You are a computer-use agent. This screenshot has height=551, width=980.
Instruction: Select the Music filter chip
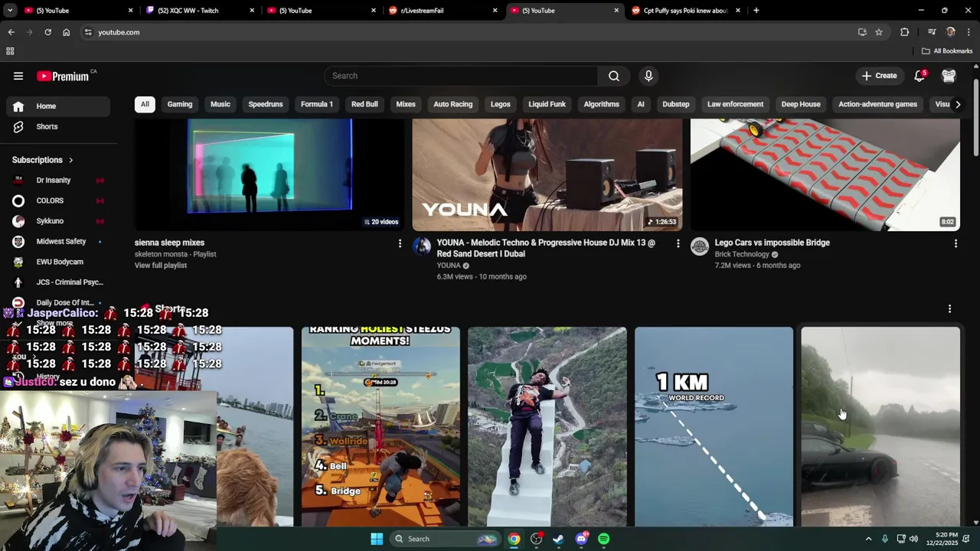click(x=220, y=104)
